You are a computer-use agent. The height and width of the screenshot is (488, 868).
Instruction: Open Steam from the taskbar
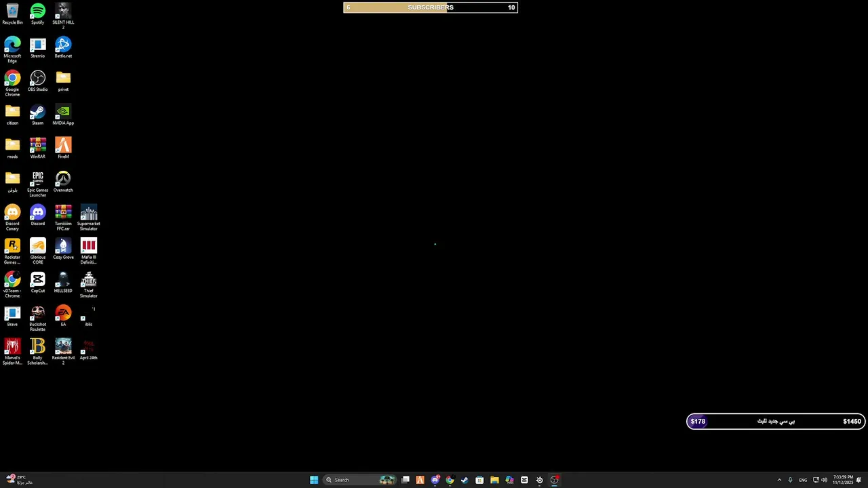465,480
